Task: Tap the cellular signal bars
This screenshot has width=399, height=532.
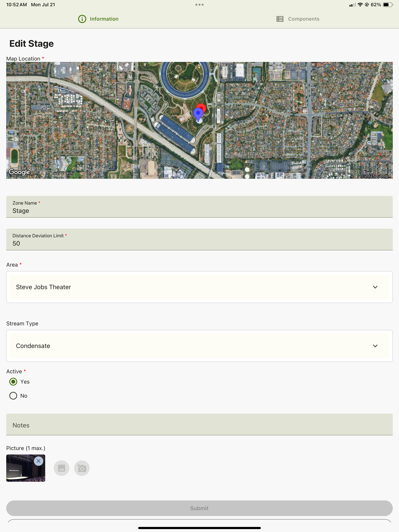Action: (x=353, y=5)
